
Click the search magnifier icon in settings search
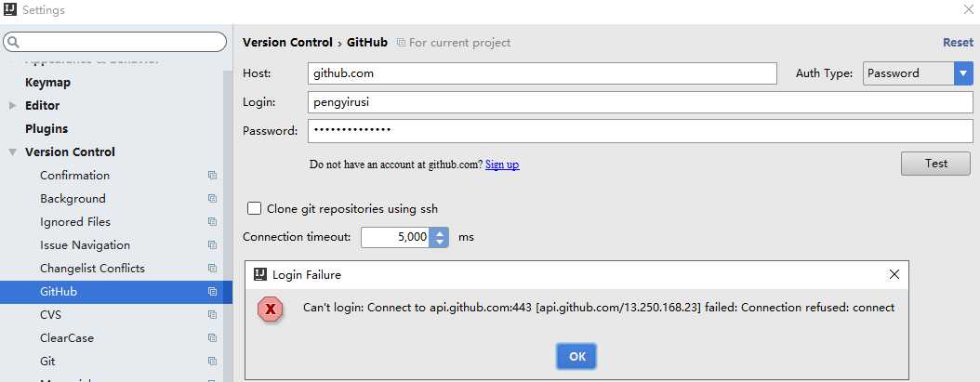coord(13,43)
